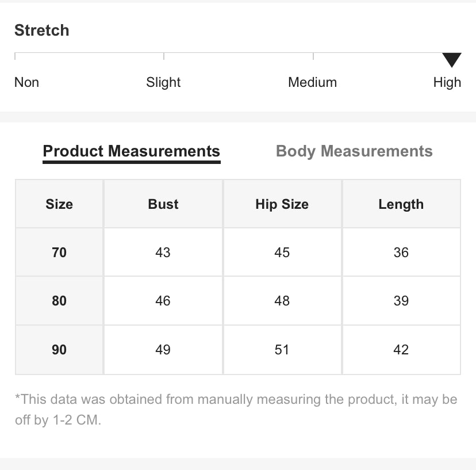476x470 pixels.
Task: Click the black stretch indicator triangle
Action: [452, 60]
